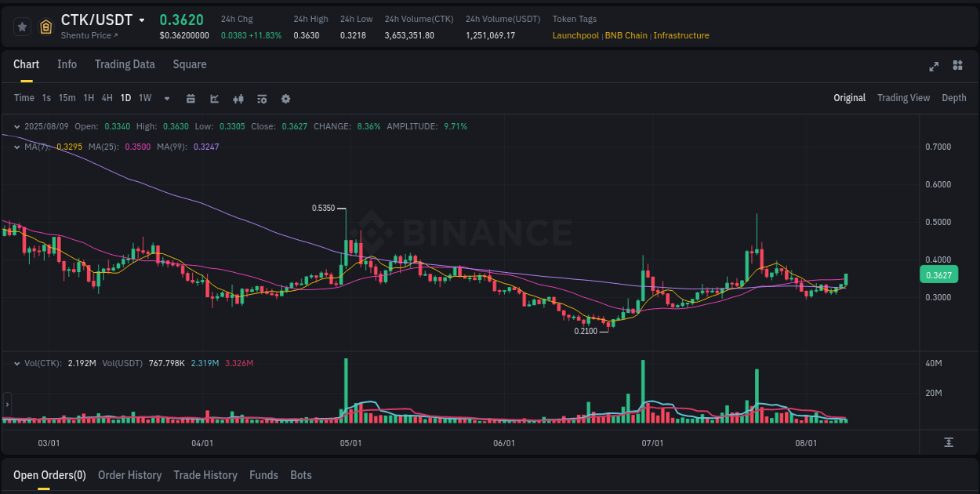
Task: Toggle the CTK/USDT favorite star
Action: [22, 26]
